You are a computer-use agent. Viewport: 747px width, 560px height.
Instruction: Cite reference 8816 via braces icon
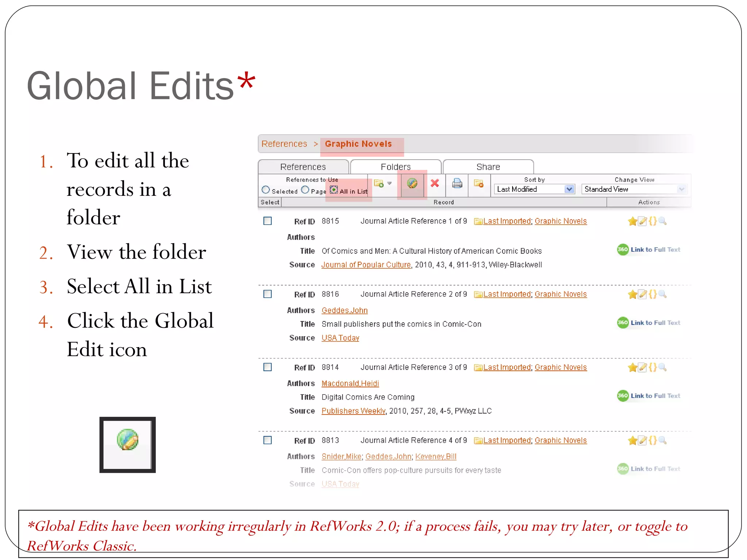click(653, 294)
